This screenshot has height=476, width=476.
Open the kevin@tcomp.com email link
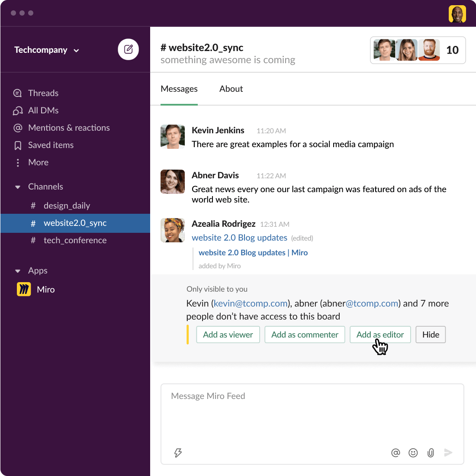point(251,303)
